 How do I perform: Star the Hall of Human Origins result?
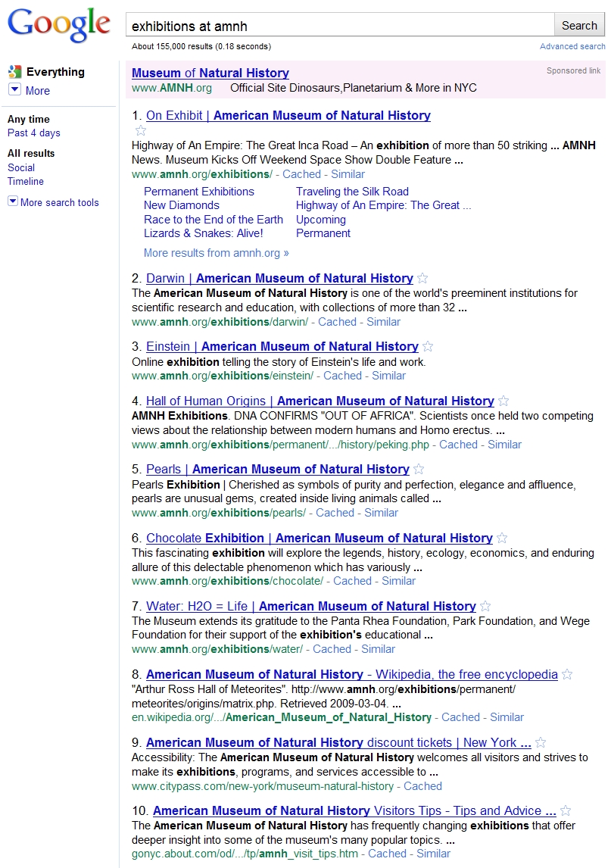coord(503,401)
